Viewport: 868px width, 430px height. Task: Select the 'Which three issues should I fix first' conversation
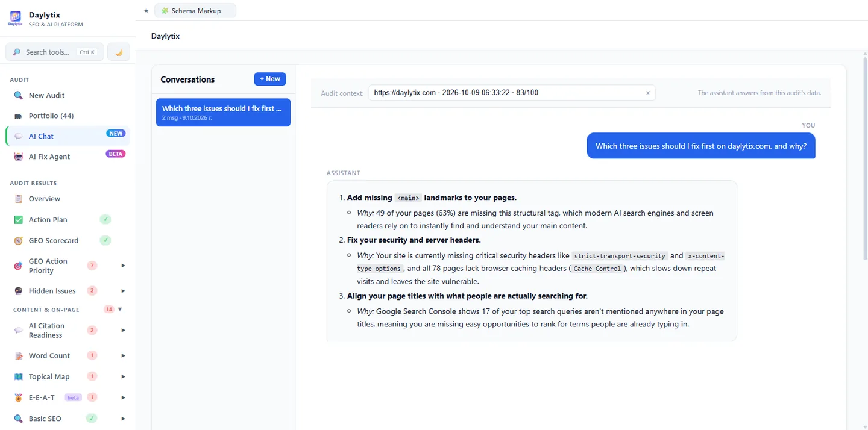tap(223, 113)
